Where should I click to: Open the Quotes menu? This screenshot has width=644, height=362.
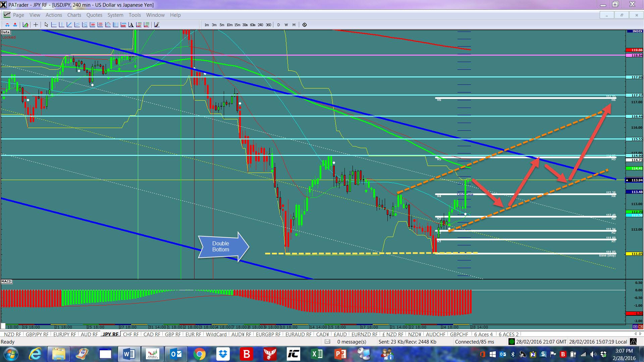tap(94, 15)
